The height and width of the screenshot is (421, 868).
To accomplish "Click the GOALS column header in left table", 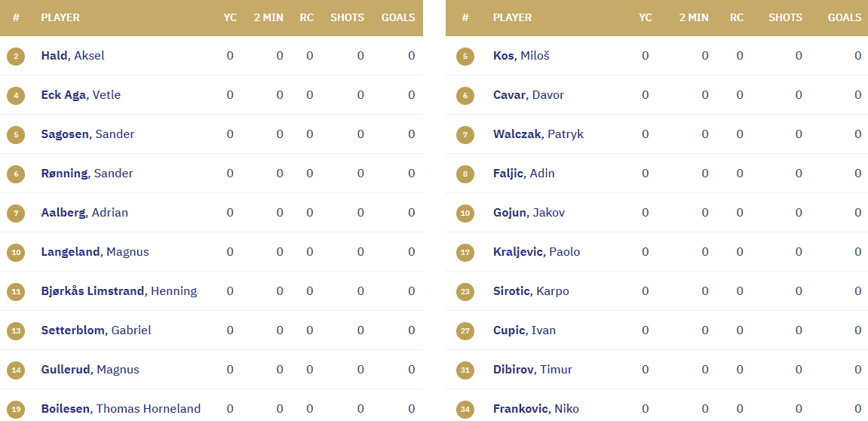I will pos(398,17).
